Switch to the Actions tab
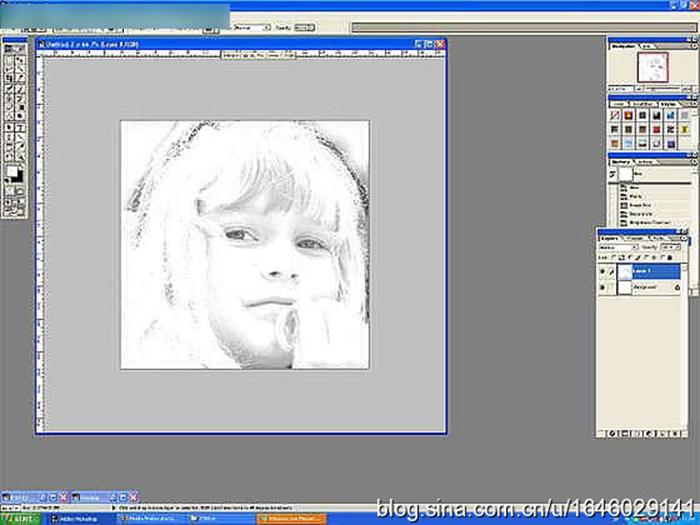 [x=643, y=162]
